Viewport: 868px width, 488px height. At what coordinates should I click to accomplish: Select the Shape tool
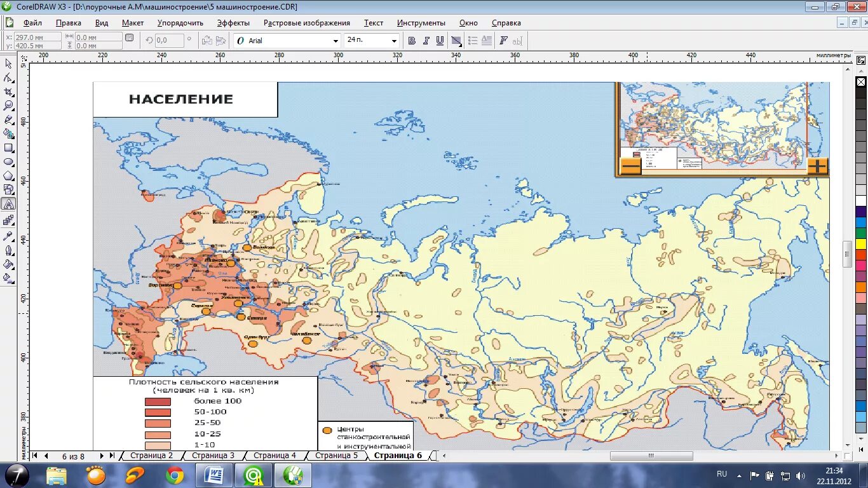pos(9,78)
